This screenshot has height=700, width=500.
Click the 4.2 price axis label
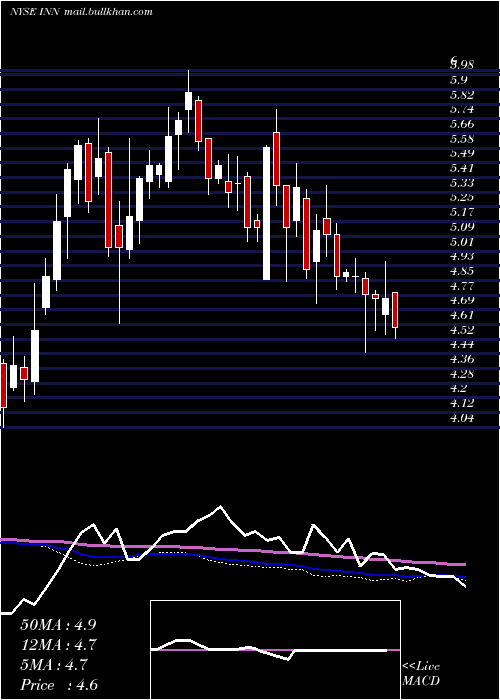tap(458, 388)
